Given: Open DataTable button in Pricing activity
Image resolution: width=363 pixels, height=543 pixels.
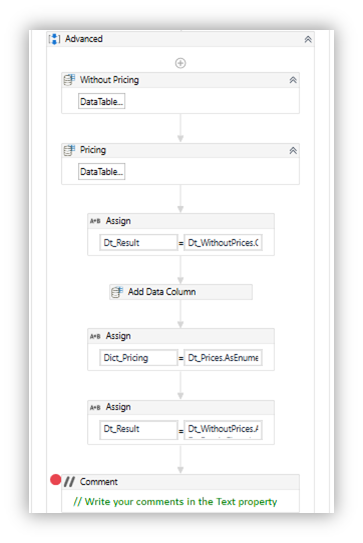Looking at the screenshot, I should tap(101, 172).
